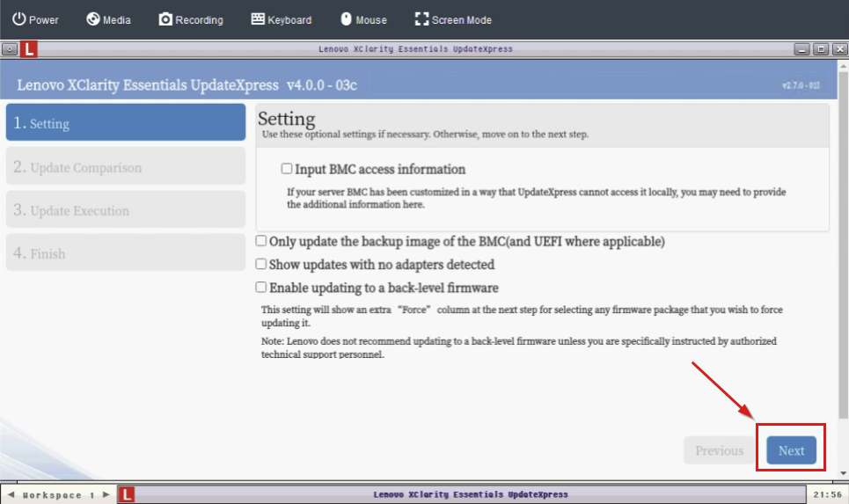Screen dimensions: 849x504
Task: Open the Mouse menu
Action: coord(364,19)
